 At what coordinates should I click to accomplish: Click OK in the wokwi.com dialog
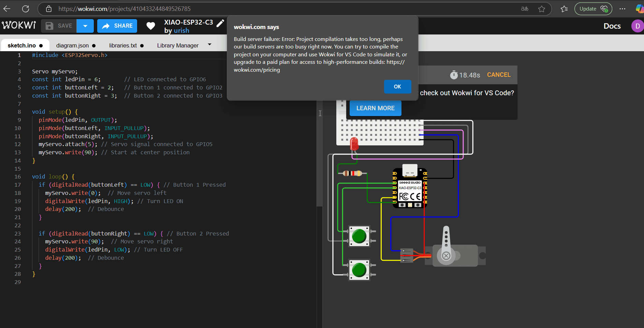click(397, 87)
